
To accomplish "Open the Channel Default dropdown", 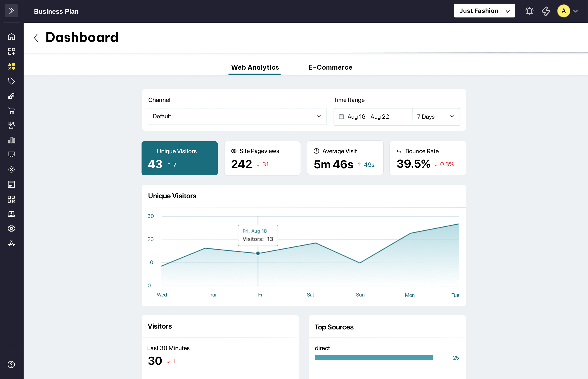I will click(237, 116).
